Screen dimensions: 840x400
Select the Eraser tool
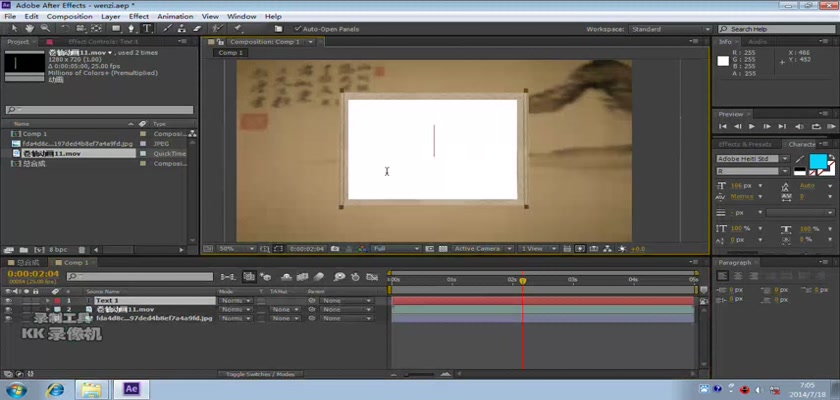click(x=197, y=29)
